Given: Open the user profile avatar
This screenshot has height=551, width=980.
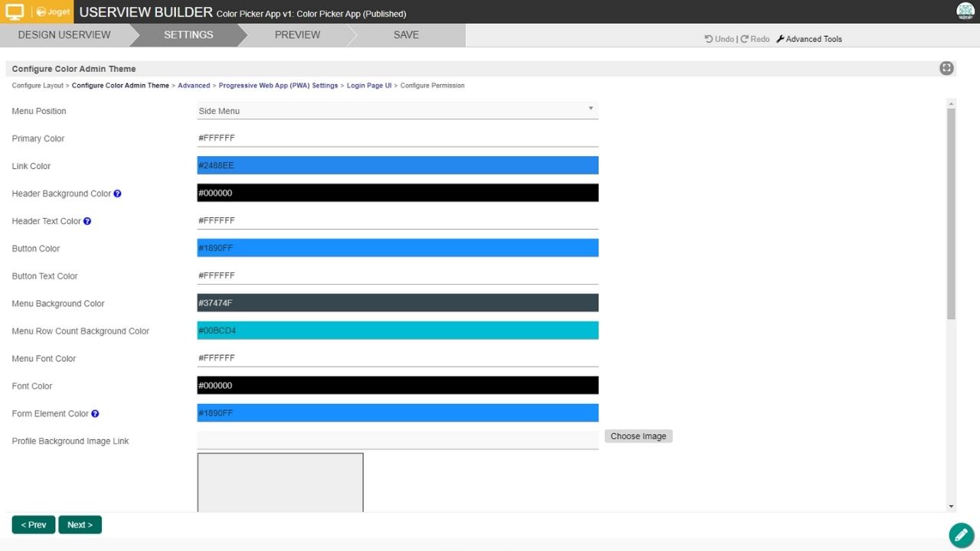Looking at the screenshot, I should 965,11.
